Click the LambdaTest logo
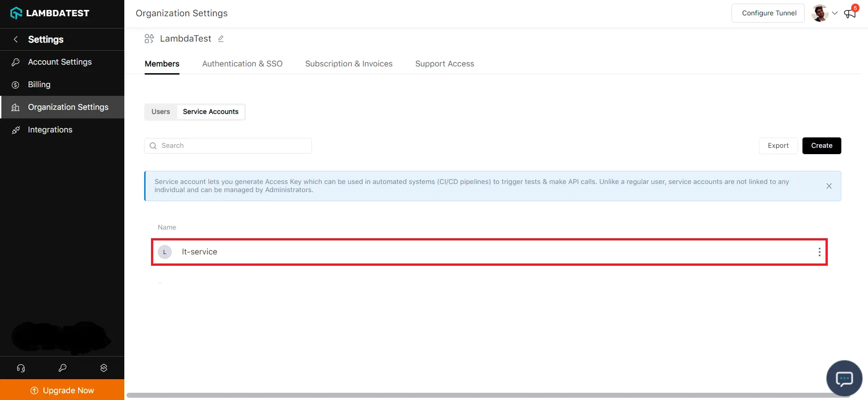 (50, 13)
